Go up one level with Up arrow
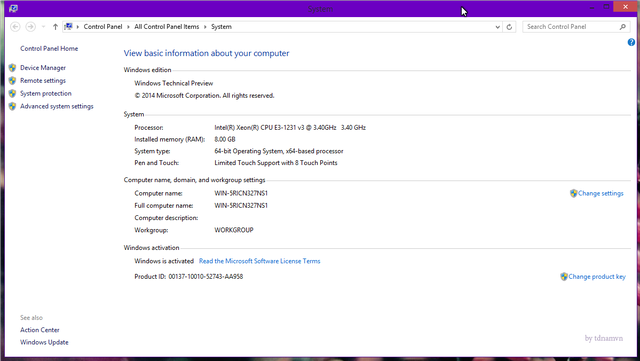The height and width of the screenshot is (361, 640). (55, 27)
